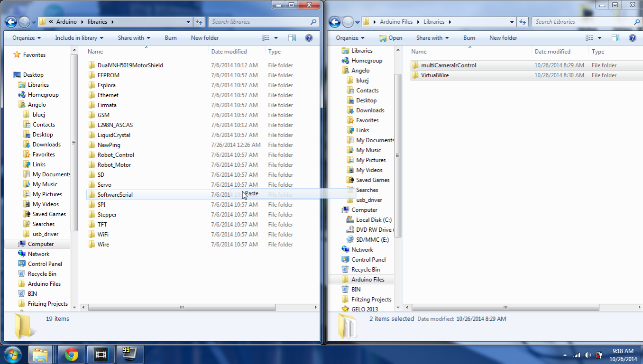The width and height of the screenshot is (643, 364).
Task: Click New folder in the left window
Action: (x=205, y=38)
